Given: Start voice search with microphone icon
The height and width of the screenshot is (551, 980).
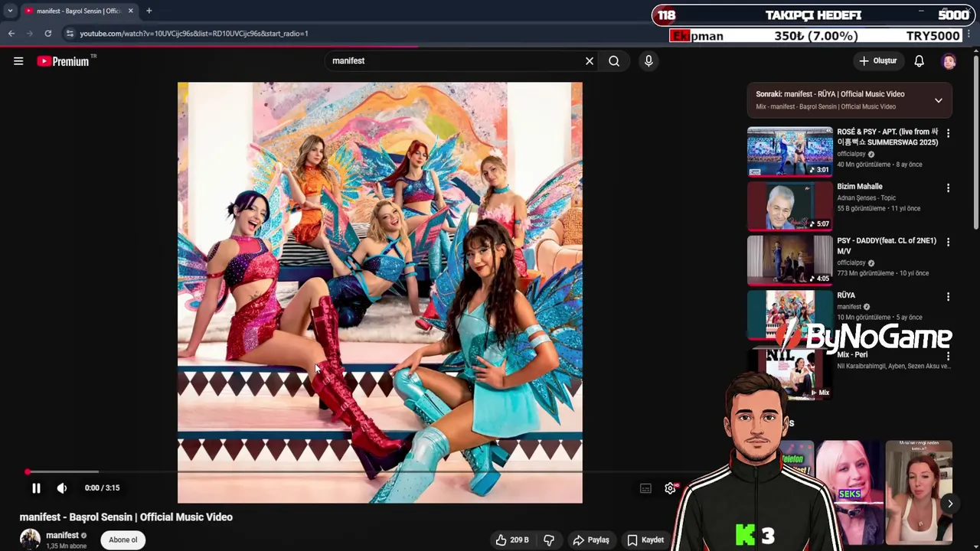Looking at the screenshot, I should 648,61.
